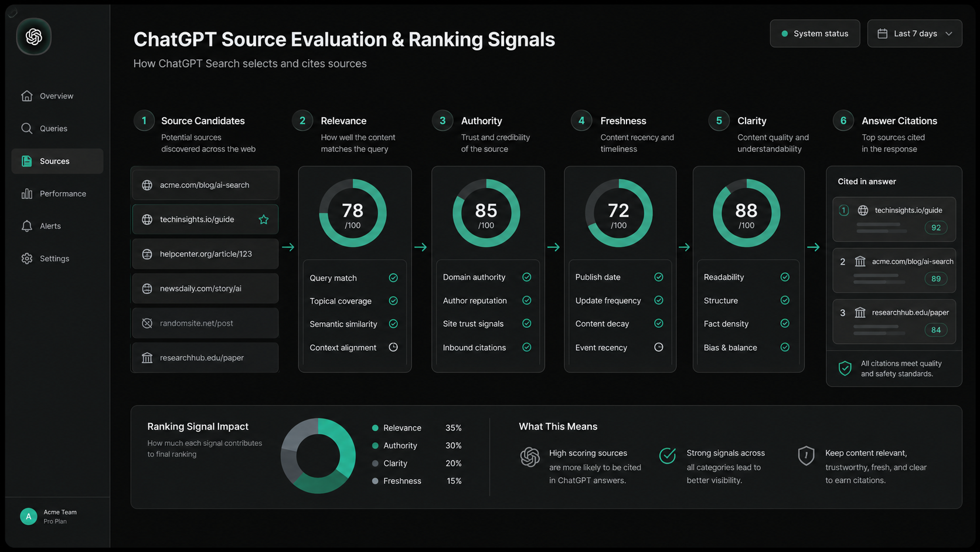
Task: Click institution icon beside researchhub.edu/paper candidate
Action: click(147, 358)
